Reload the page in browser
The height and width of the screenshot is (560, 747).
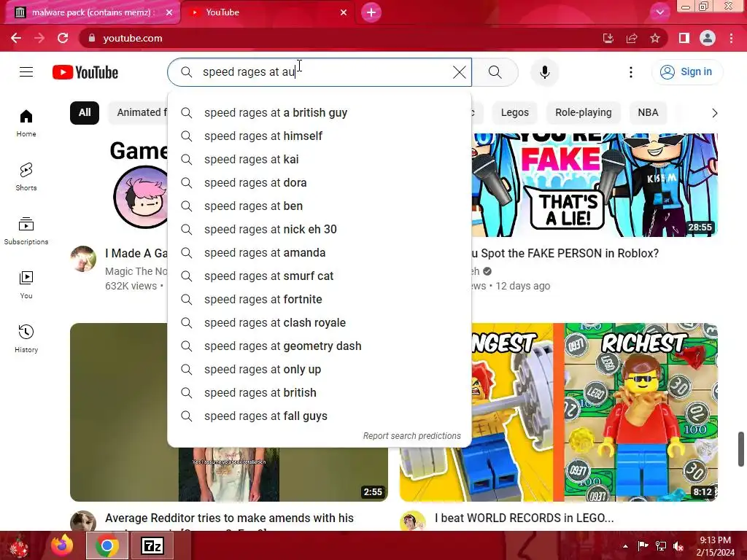click(63, 38)
